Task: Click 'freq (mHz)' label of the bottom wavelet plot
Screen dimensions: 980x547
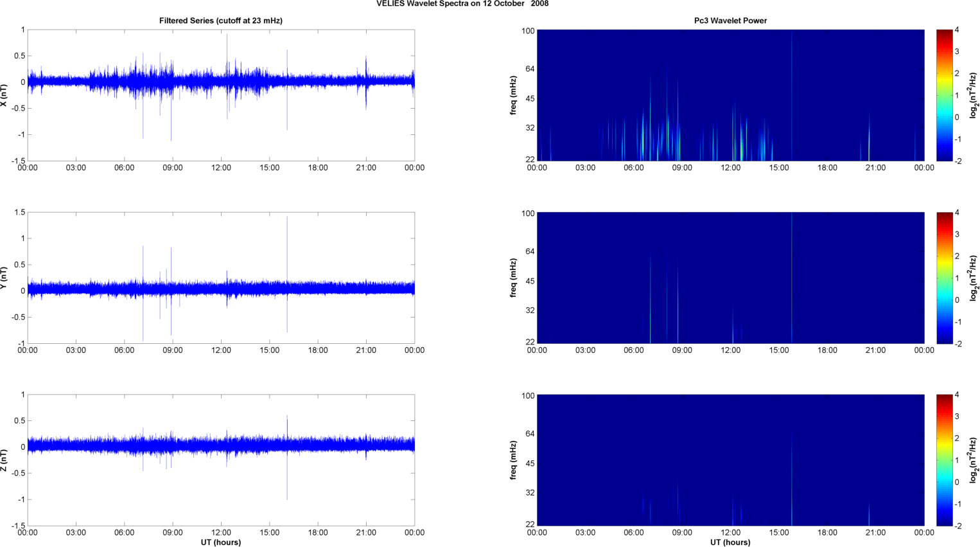Action: point(514,460)
